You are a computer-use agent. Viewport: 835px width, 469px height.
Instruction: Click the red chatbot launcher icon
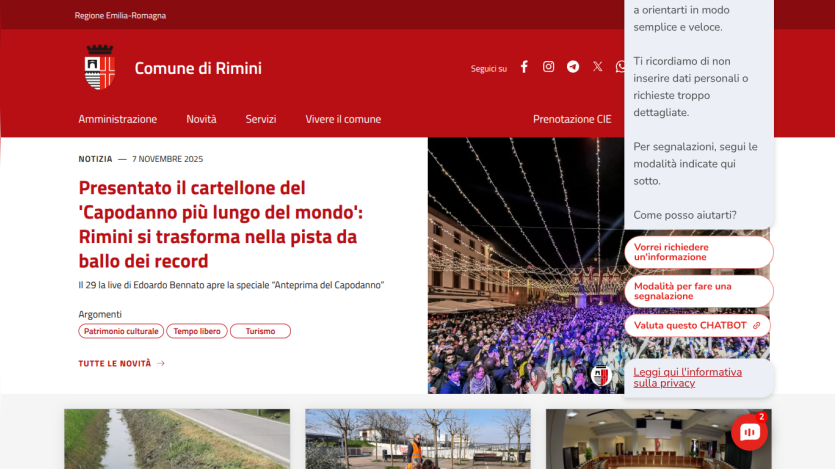(x=749, y=432)
